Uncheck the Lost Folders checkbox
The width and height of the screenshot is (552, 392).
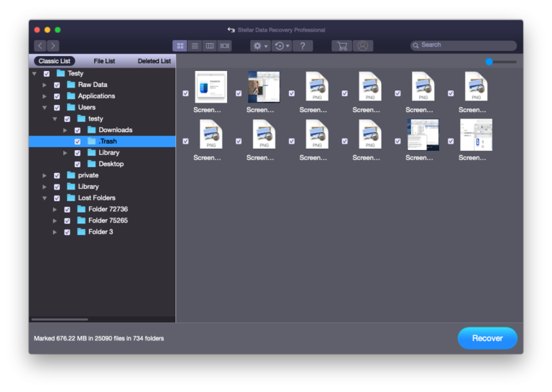57,198
